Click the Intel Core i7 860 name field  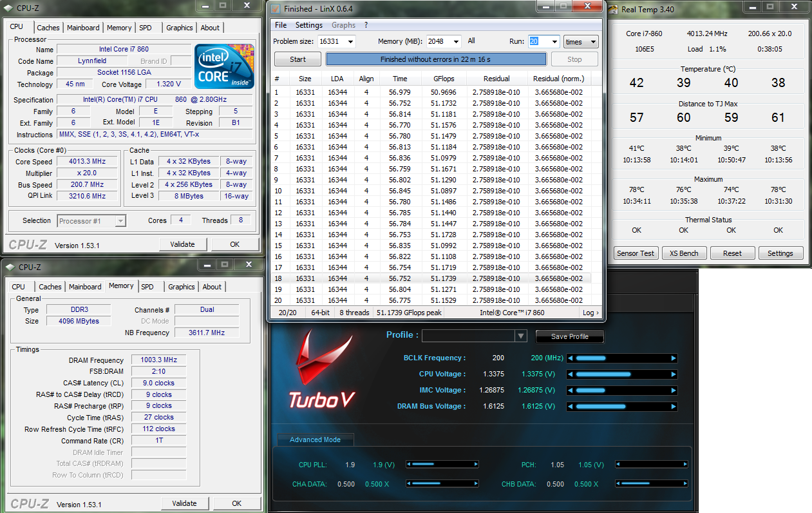[x=124, y=49]
